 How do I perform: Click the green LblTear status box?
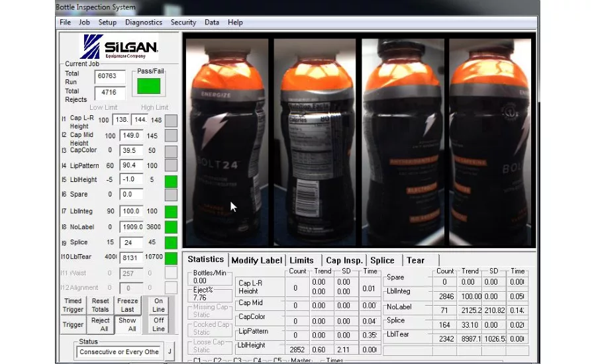171,258
